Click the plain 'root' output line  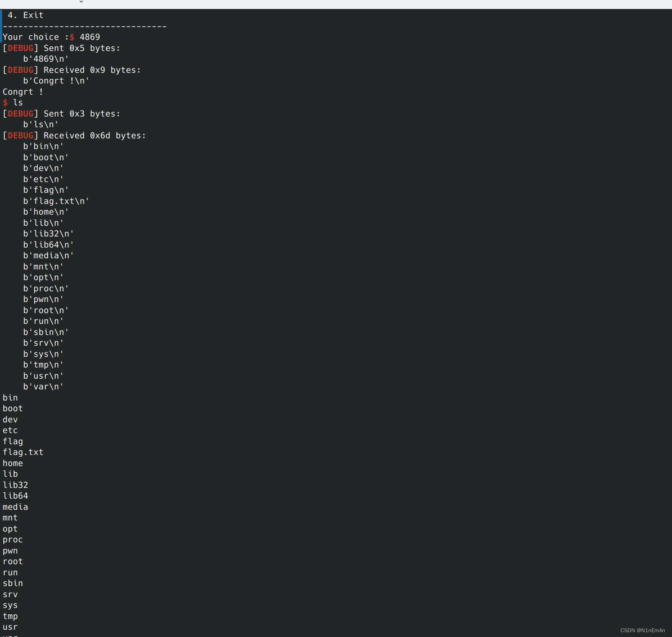(13, 561)
